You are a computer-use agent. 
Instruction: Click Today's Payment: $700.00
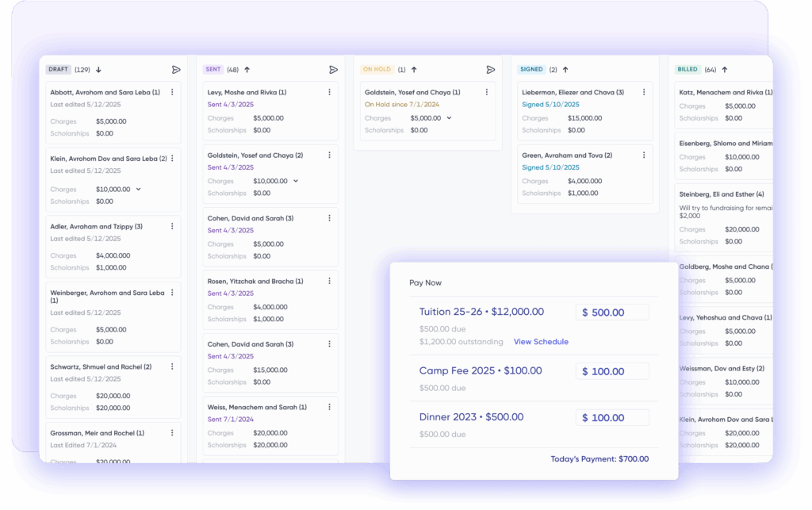[x=599, y=458]
